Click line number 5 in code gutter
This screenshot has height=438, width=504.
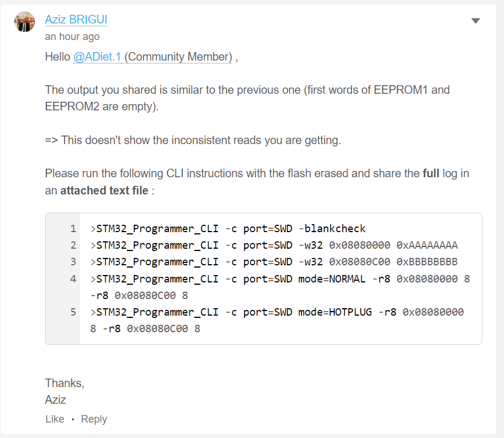click(x=73, y=312)
